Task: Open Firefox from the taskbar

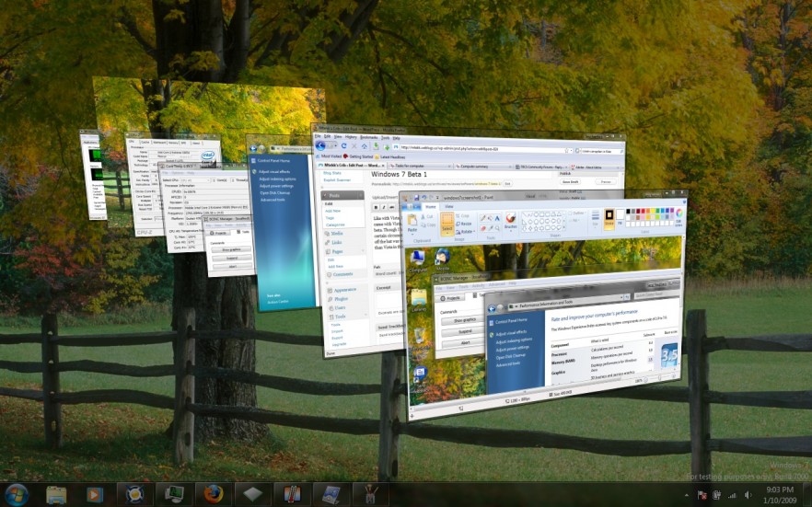Action: 213,495
